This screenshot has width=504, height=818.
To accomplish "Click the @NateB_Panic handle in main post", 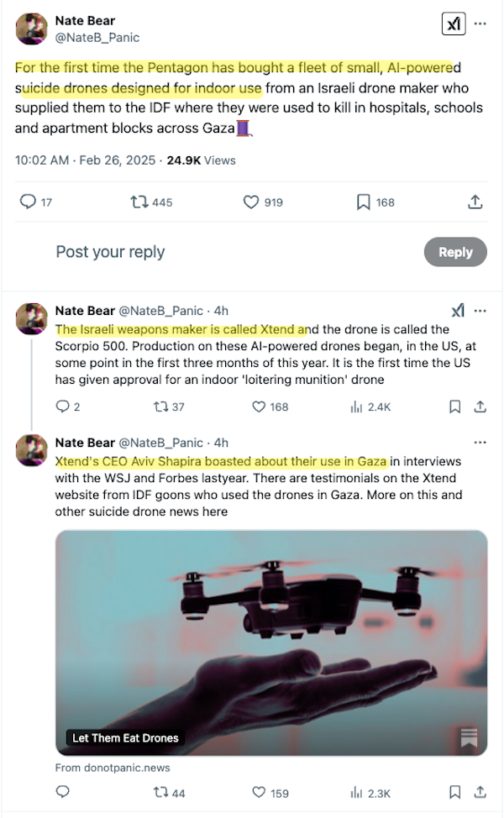I will point(97,38).
